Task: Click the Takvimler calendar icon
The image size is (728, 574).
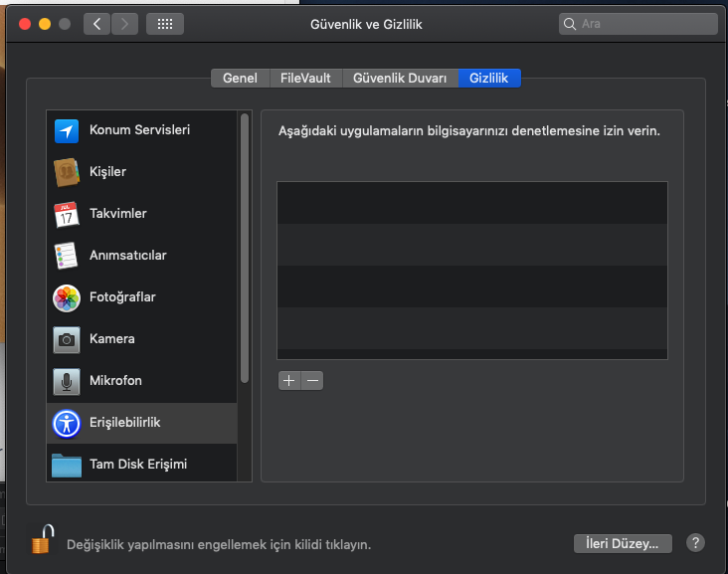Action: 67,214
